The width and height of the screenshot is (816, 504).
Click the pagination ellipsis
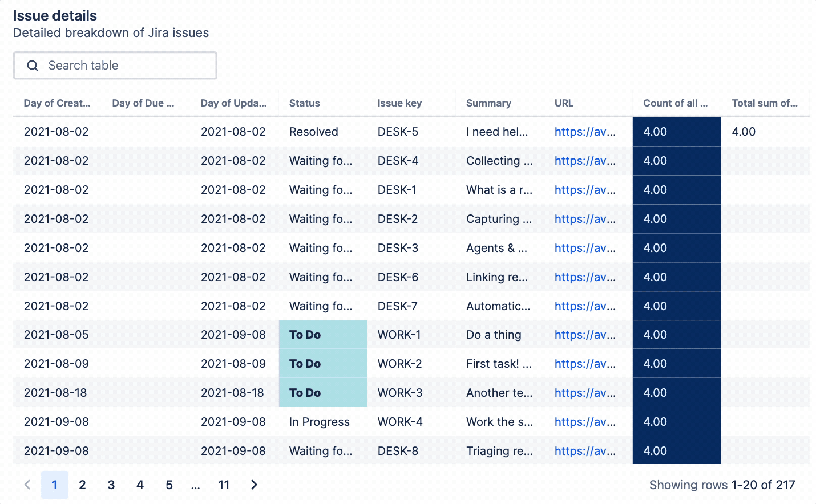(196, 485)
